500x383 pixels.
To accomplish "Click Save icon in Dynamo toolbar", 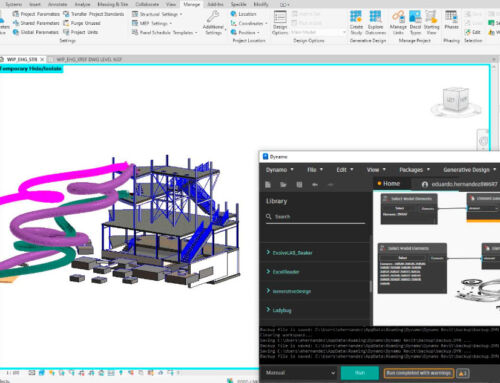I will pyautogui.click(x=299, y=184).
